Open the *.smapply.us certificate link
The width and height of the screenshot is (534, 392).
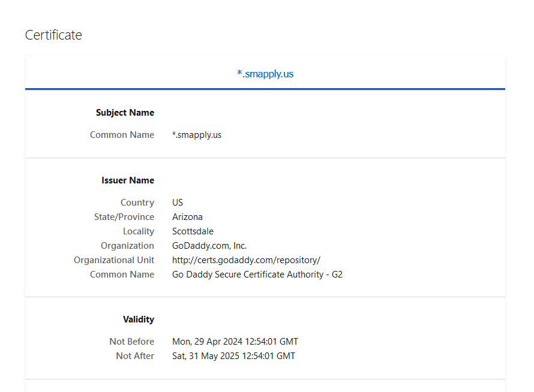[266, 74]
